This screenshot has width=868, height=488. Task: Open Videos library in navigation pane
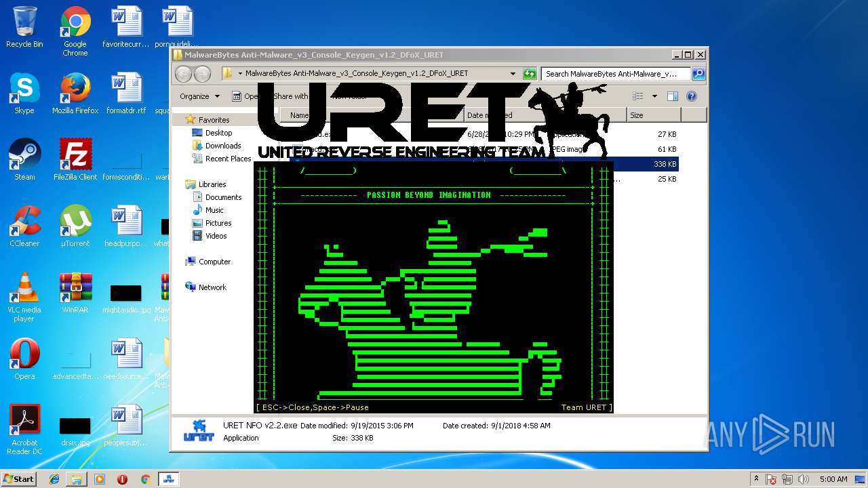(216, 236)
